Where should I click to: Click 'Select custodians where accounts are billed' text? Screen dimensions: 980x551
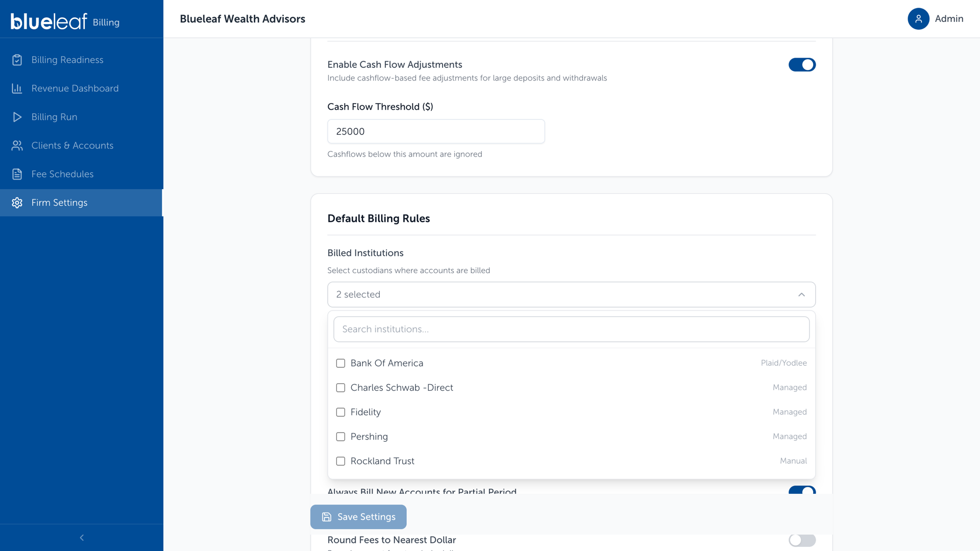pyautogui.click(x=408, y=270)
